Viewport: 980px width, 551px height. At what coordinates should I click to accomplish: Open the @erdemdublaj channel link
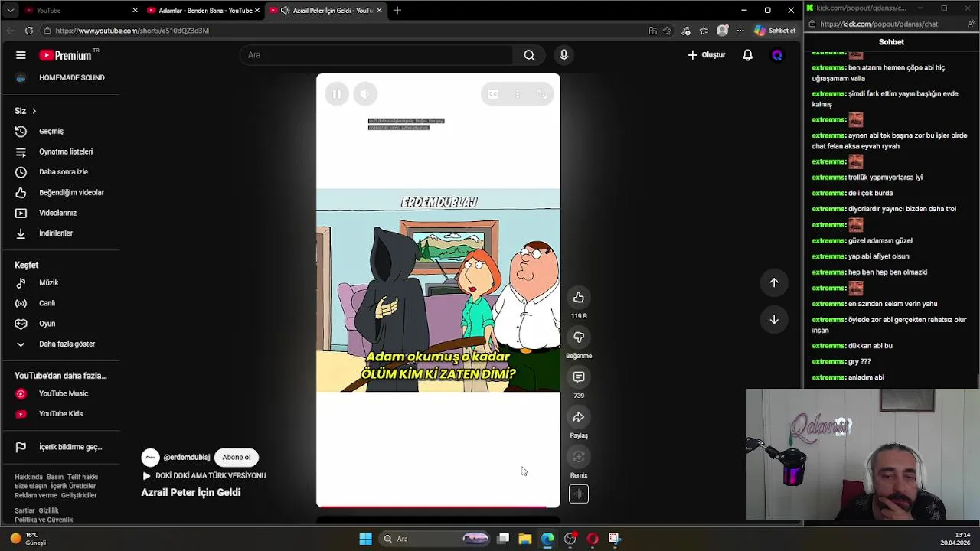point(186,457)
